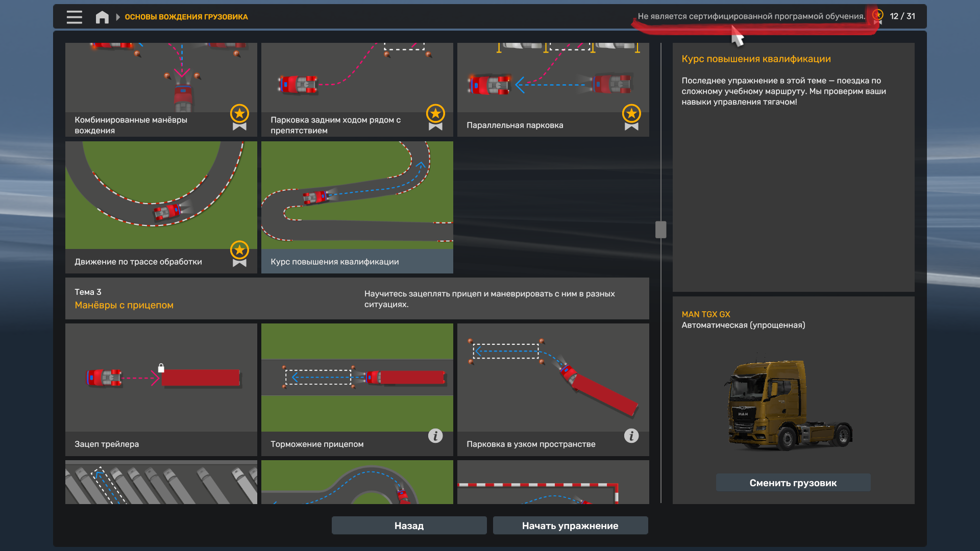Click 'Автоматическая (упрощенная)' transmission text
Screen dimensions: 980x551
click(x=743, y=325)
